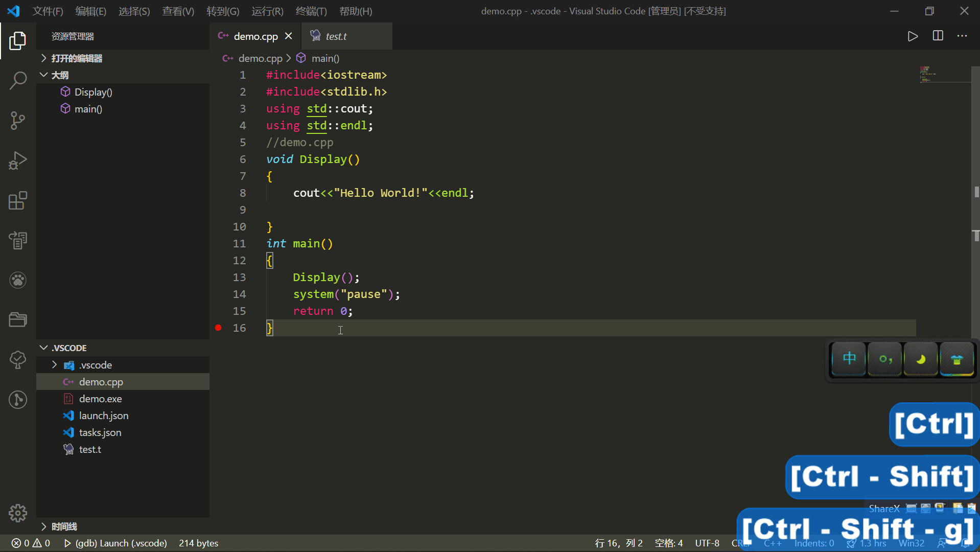Collapse the .VSCODE folder section
Screen dimensions: 980x552
point(123,348)
